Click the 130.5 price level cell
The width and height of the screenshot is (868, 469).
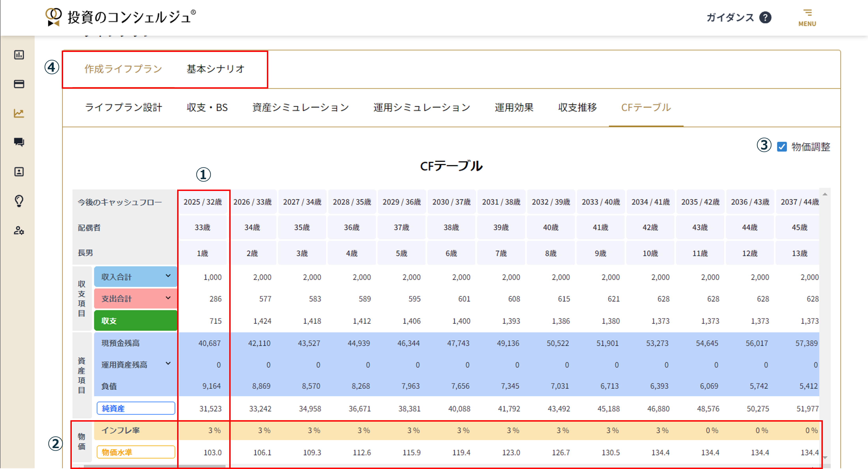click(x=611, y=452)
